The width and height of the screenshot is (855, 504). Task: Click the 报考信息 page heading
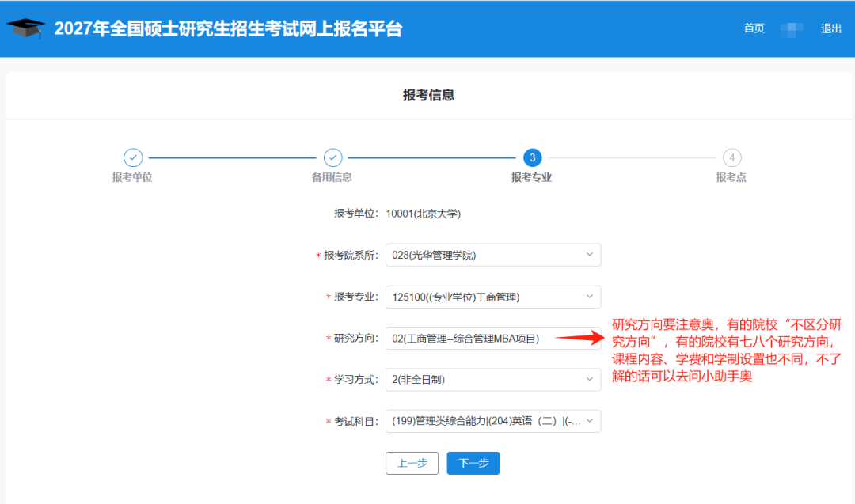click(428, 96)
